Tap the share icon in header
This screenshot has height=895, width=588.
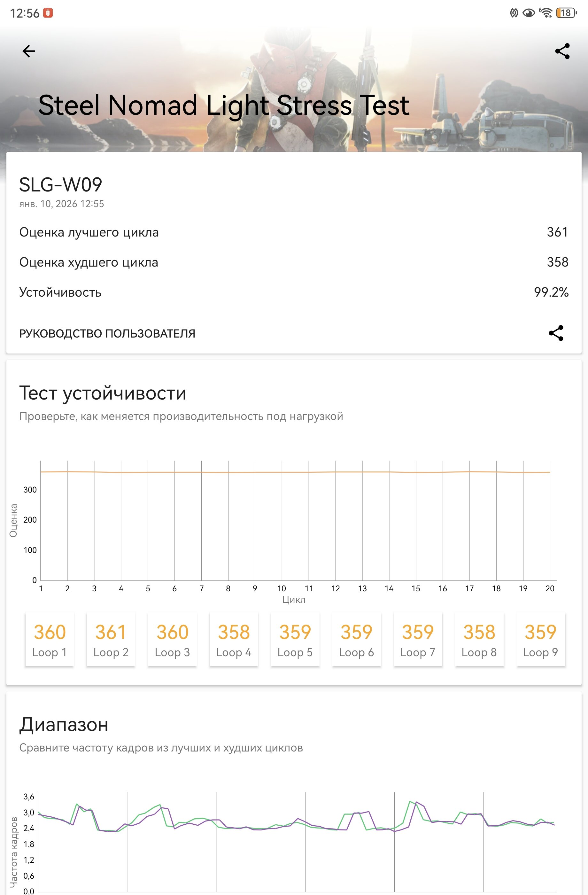[562, 51]
